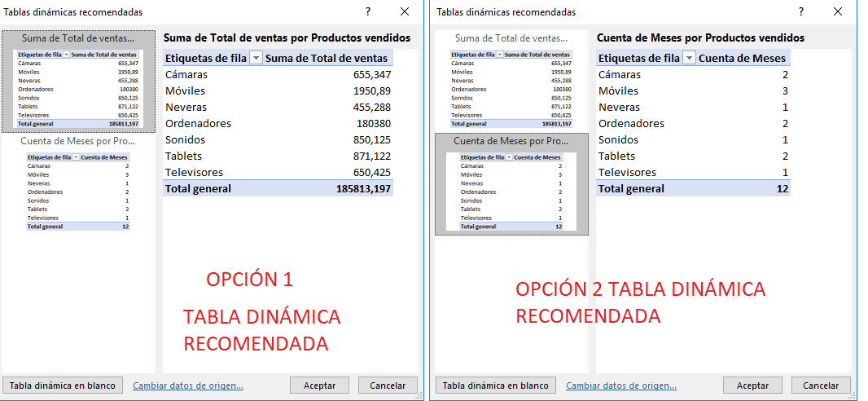Click Cámaras row label in right large preview

pyautogui.click(x=620, y=75)
